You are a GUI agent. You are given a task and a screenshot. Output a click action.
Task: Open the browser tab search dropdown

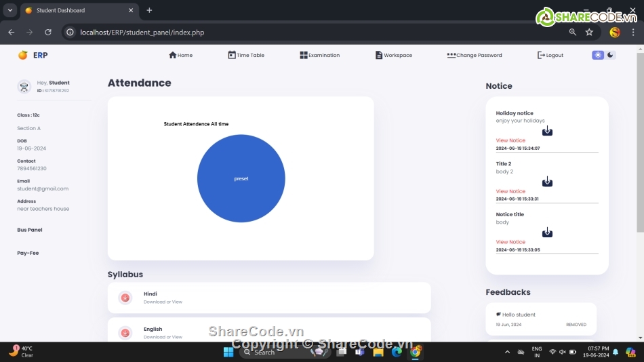10,10
